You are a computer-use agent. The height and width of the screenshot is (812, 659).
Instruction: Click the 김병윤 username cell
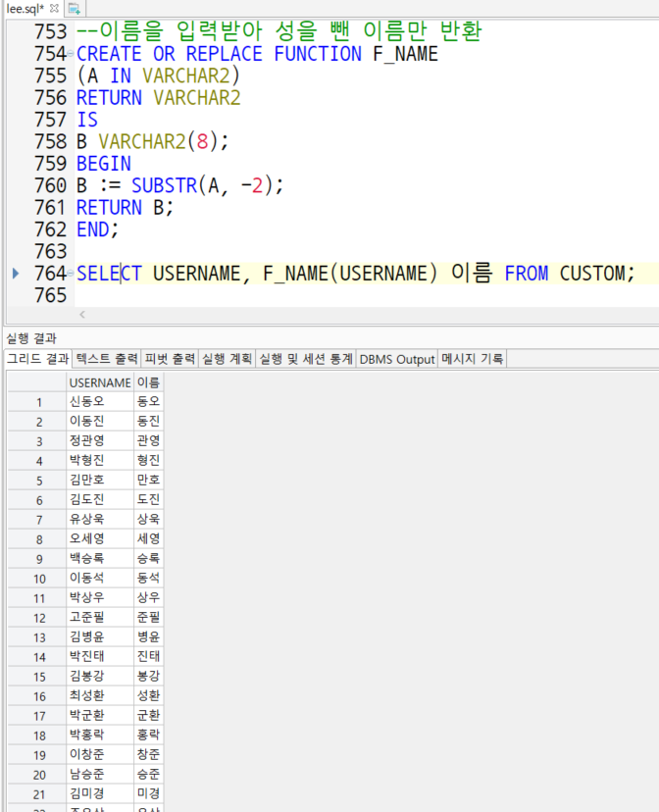(100, 637)
